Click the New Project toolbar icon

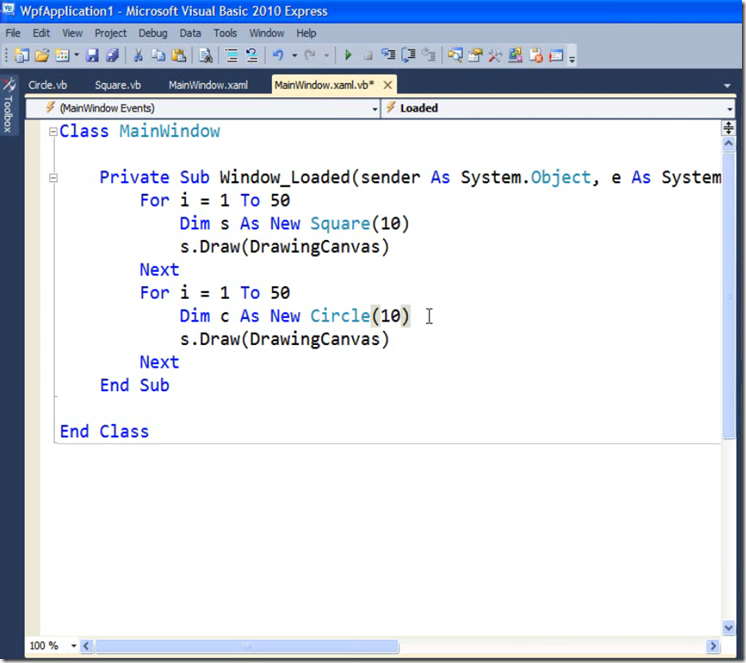22,56
